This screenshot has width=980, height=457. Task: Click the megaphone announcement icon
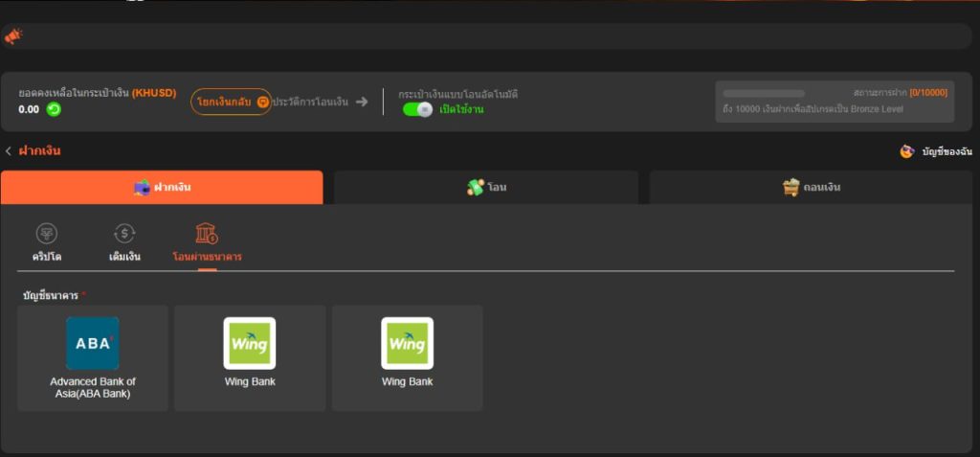point(12,36)
